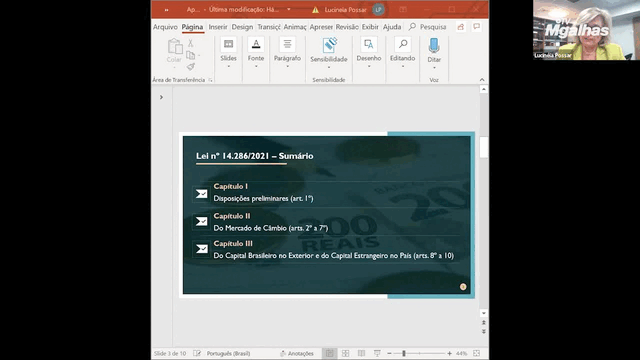
Task: Click Do Mercado de Câmbio line
Action: [x=271, y=228]
